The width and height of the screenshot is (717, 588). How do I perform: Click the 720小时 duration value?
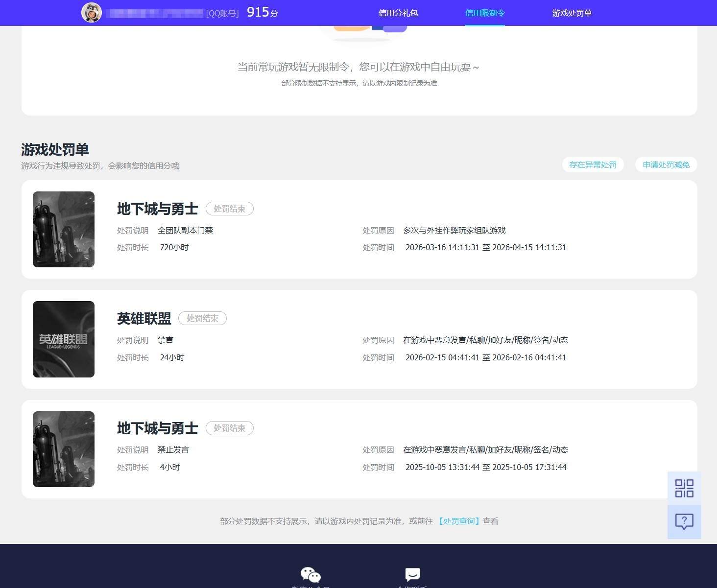(x=174, y=248)
